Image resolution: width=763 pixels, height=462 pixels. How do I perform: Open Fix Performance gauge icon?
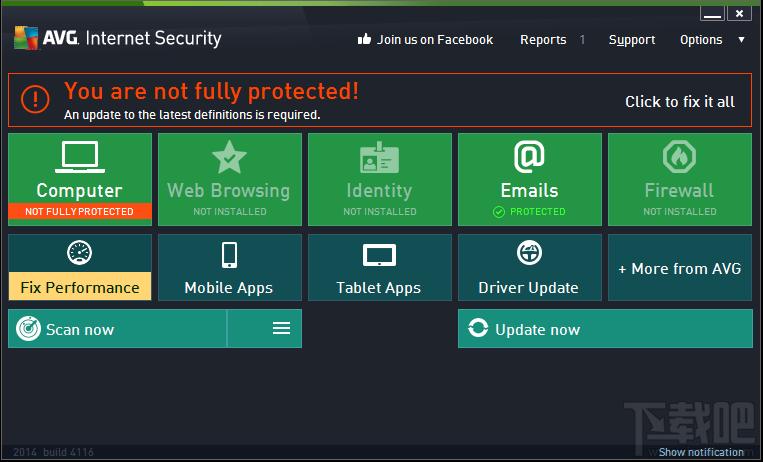click(79, 252)
